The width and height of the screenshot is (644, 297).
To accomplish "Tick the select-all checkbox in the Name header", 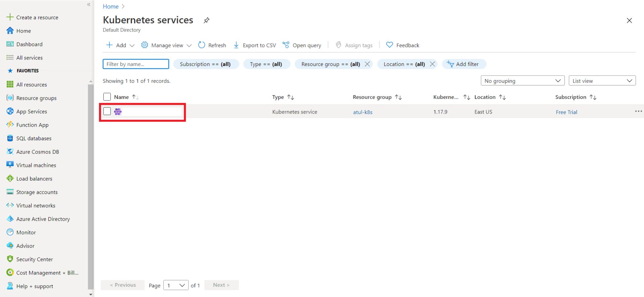I will (x=107, y=97).
